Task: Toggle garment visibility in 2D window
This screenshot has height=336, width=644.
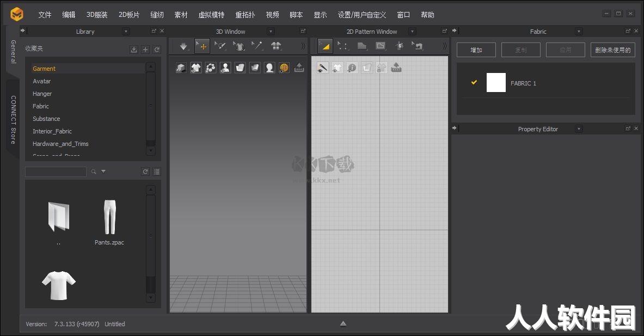Action: [x=337, y=68]
